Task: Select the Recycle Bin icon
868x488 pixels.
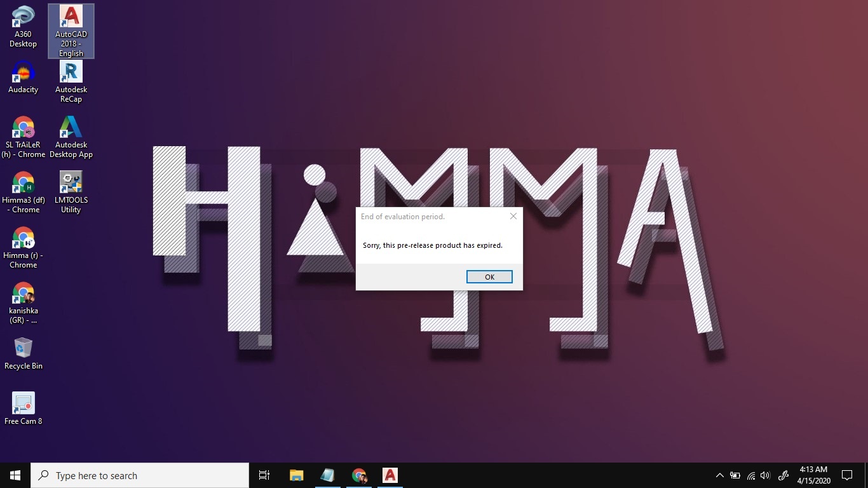Action: point(23,353)
